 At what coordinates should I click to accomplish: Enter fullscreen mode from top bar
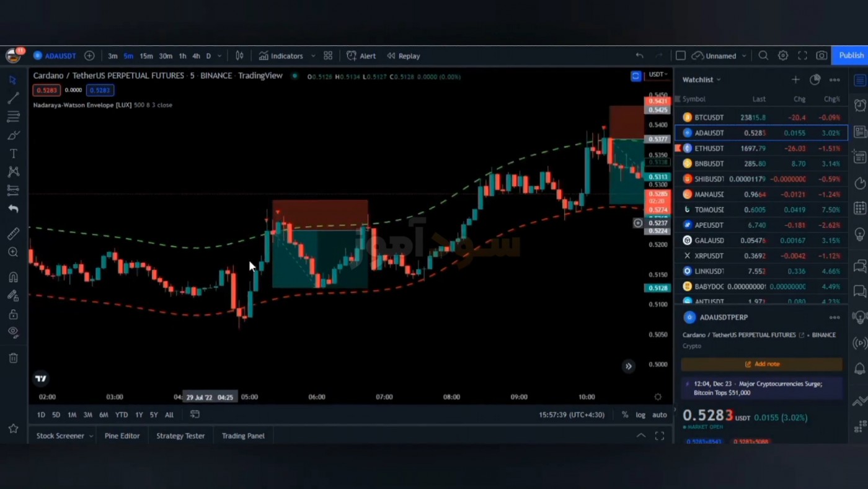pyautogui.click(x=802, y=56)
